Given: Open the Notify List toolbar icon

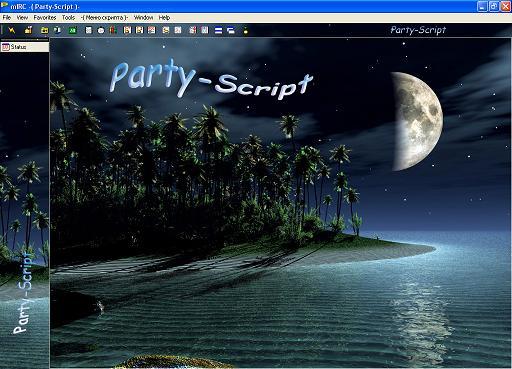Looking at the screenshot, I should coord(193,30).
